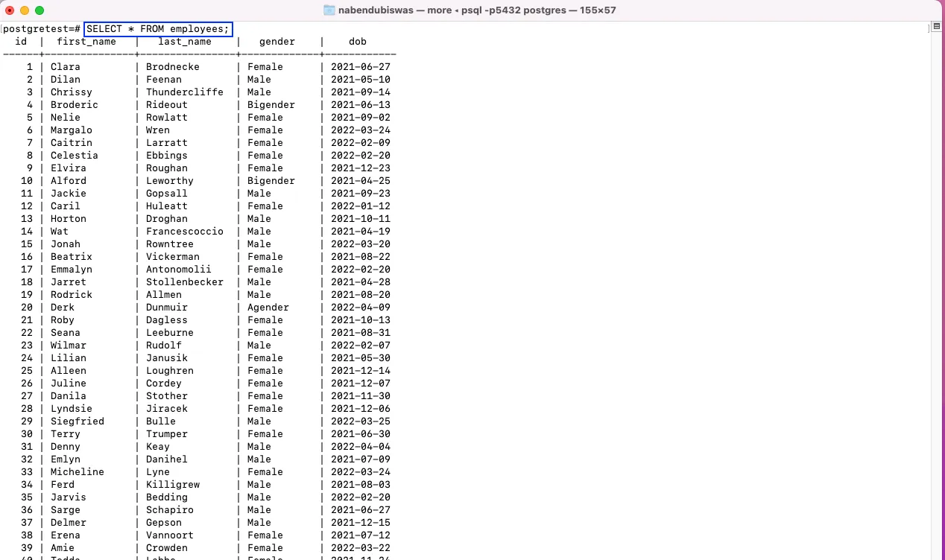The height and width of the screenshot is (560, 945).
Task: Click last name Killigrew
Action: click(x=173, y=485)
